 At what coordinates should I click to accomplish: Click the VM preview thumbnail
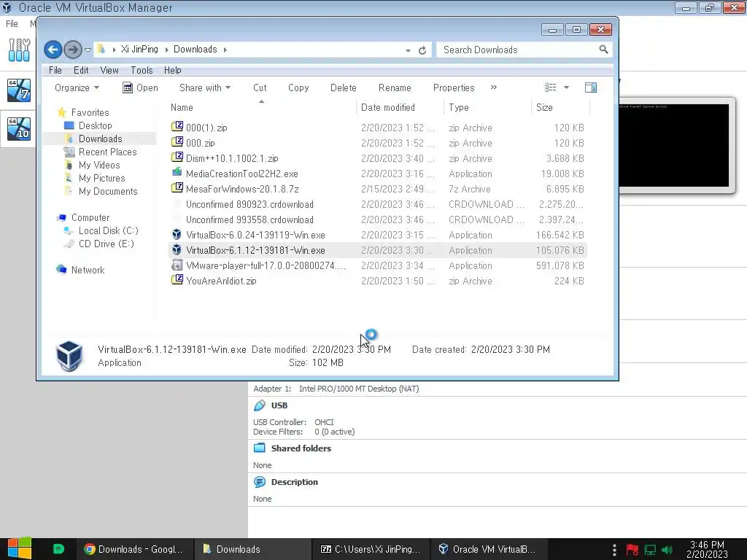[676, 145]
